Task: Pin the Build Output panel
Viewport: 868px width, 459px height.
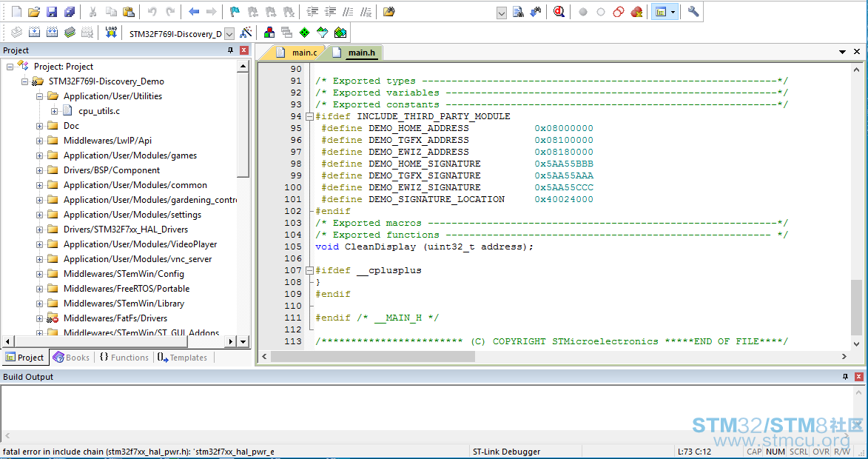Action: (x=845, y=377)
